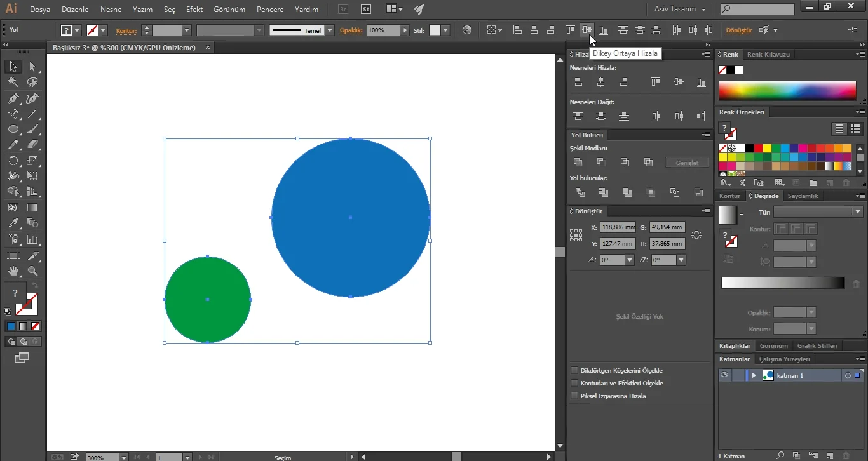Click Kontur label in control bar

[126, 30]
